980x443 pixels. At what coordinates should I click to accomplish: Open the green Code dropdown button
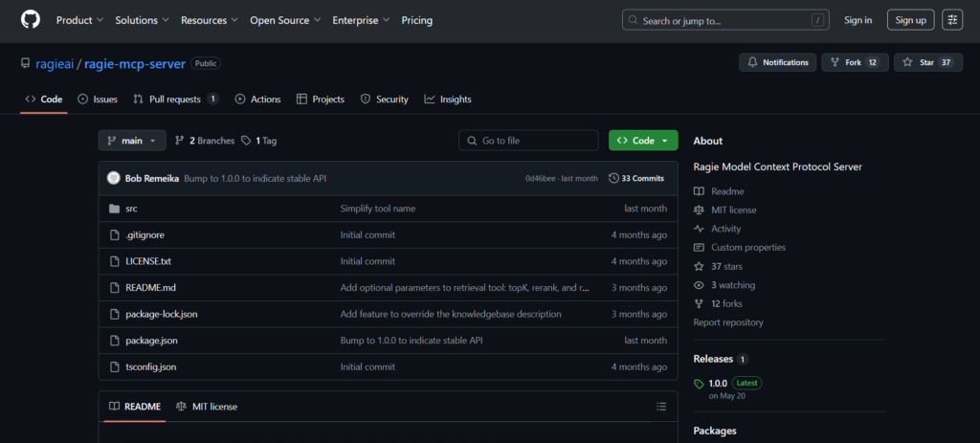click(x=643, y=141)
